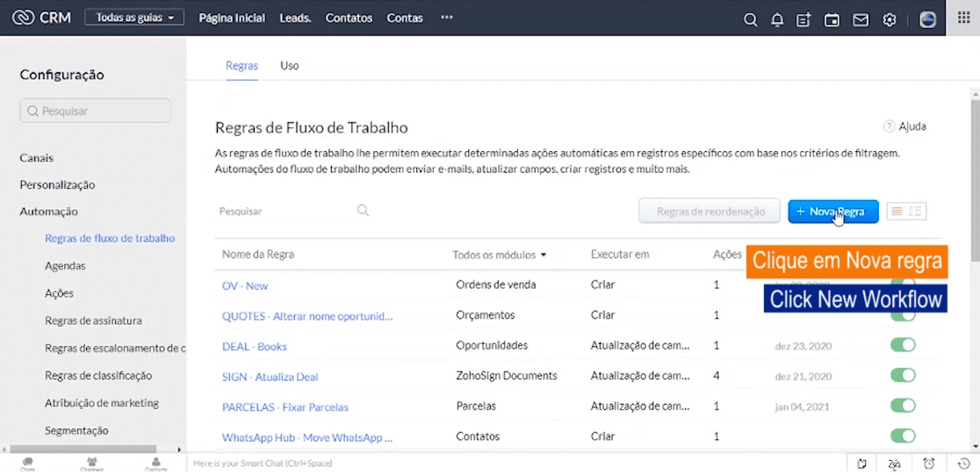This screenshot has width=980, height=475.
Task: Open the OV - New rule link
Action: pyautogui.click(x=245, y=285)
